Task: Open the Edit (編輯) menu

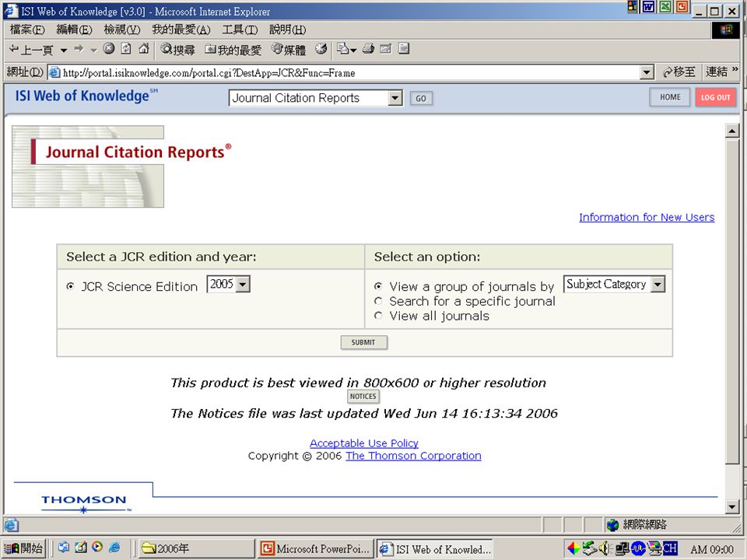Action: pyautogui.click(x=74, y=30)
